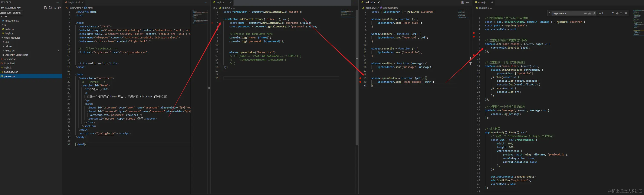Follow the css/pico.min.css href link
644x195 pixels.
click(x=134, y=52)
